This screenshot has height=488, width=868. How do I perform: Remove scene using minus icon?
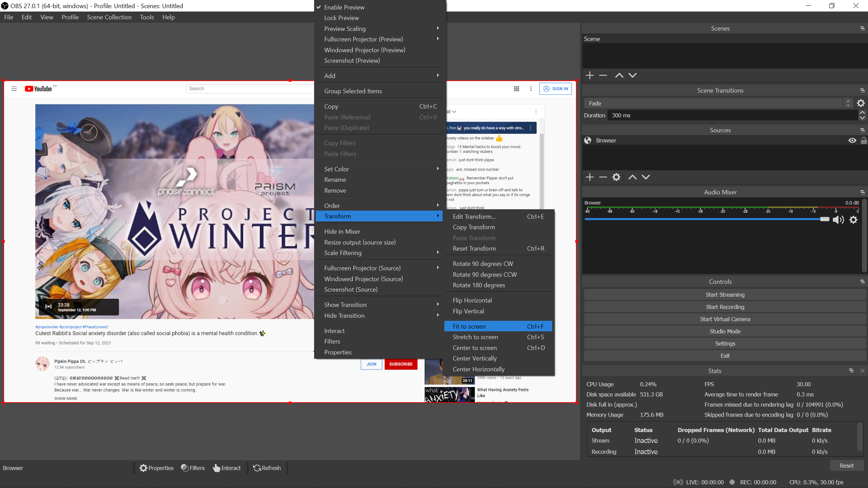(603, 75)
